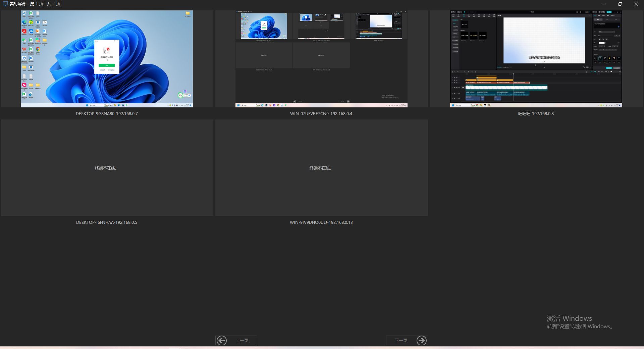Click label 旺旺旺-192.168.0.8
The height and width of the screenshot is (349, 644).
[x=536, y=113]
